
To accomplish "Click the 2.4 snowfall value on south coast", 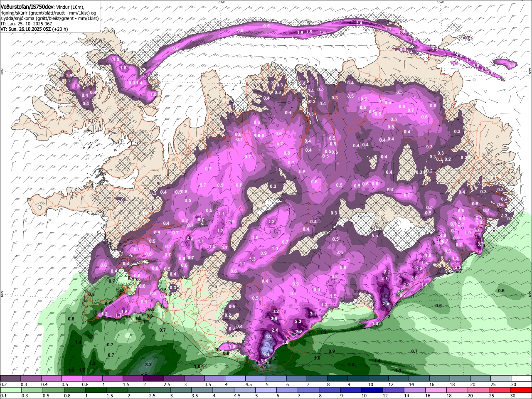I will click(275, 330).
